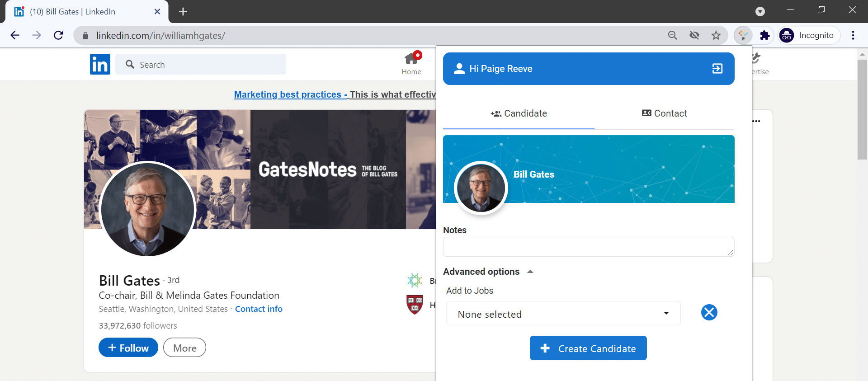
Task: Click the Bill Gates name in extension panel
Action: (x=534, y=174)
